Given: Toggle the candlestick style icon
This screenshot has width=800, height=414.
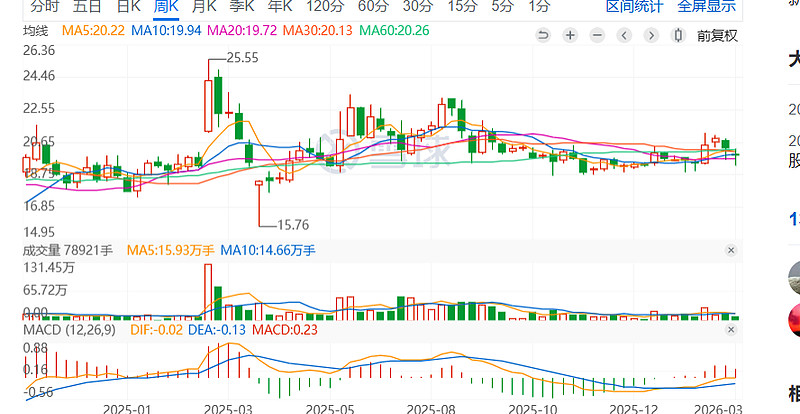Looking at the screenshot, I should pyautogui.click(x=679, y=36).
